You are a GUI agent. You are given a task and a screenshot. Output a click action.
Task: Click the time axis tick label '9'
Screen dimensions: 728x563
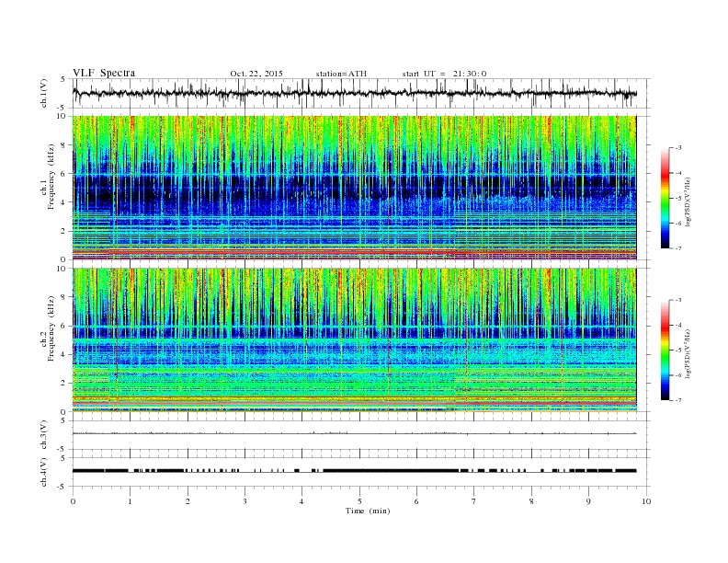coord(588,501)
